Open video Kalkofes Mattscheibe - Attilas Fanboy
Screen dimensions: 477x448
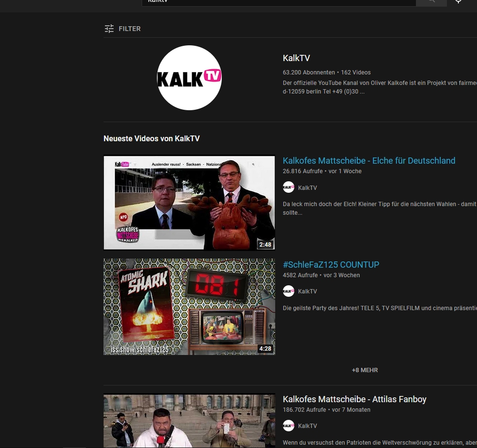[x=354, y=399]
